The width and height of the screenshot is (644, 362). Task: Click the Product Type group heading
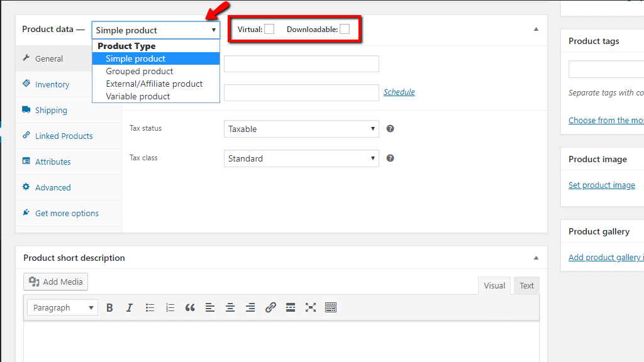coord(126,46)
